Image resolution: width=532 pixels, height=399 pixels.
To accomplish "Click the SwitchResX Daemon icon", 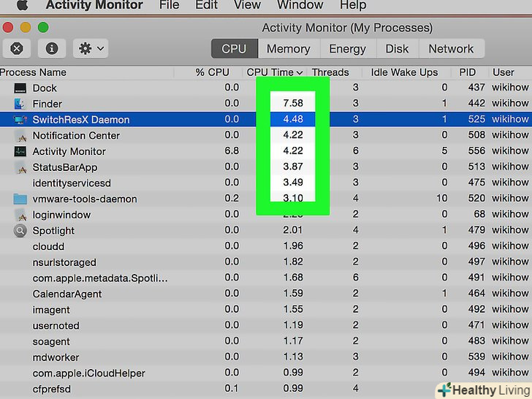I will tap(20, 119).
